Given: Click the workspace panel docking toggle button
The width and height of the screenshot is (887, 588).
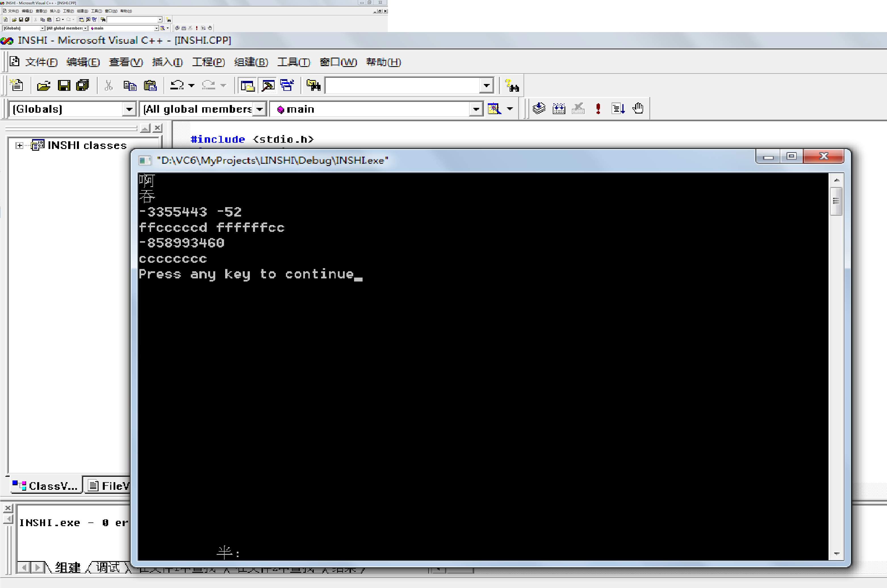Looking at the screenshot, I should click(145, 128).
